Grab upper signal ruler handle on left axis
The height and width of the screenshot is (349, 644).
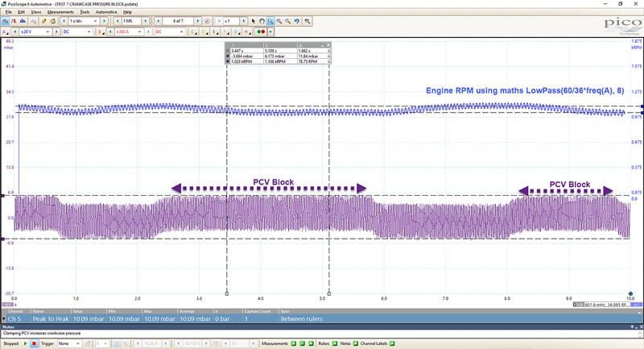point(3,196)
